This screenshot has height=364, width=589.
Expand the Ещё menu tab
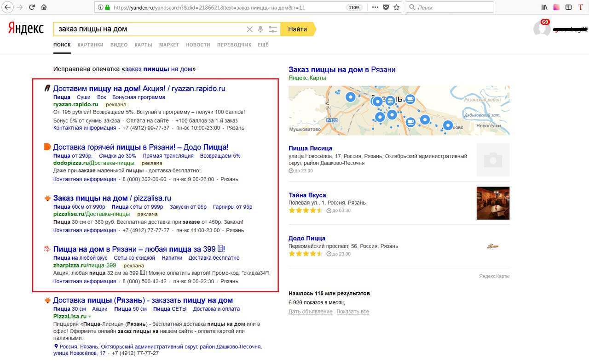(x=263, y=45)
